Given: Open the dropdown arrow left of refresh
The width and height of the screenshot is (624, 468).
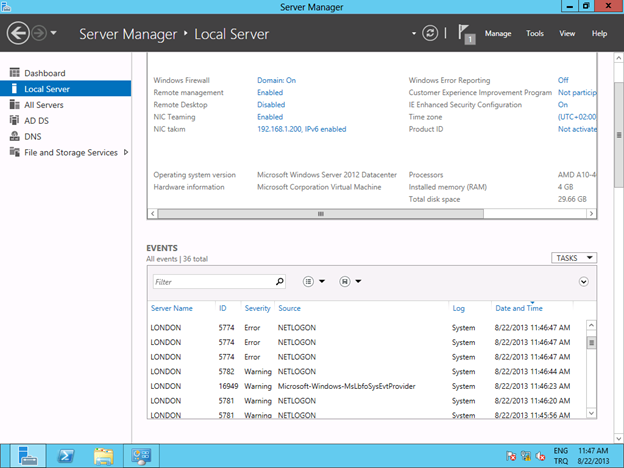Looking at the screenshot, I should pos(414,33).
